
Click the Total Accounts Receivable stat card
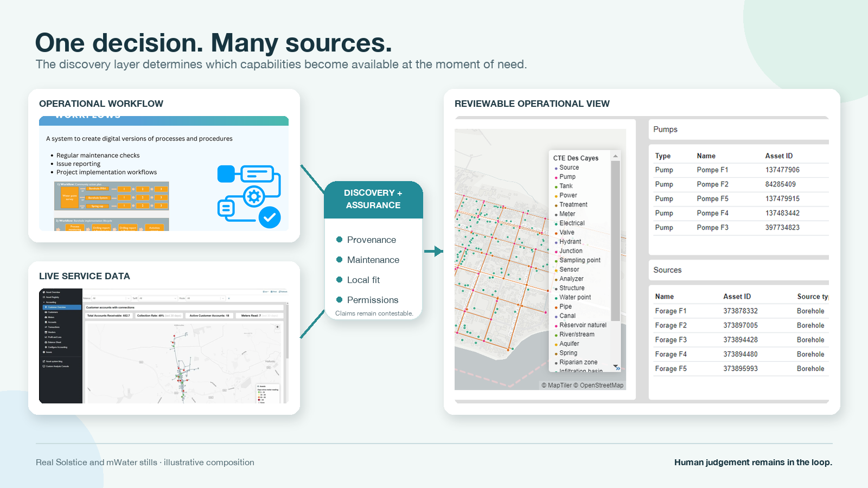pyautogui.click(x=108, y=315)
